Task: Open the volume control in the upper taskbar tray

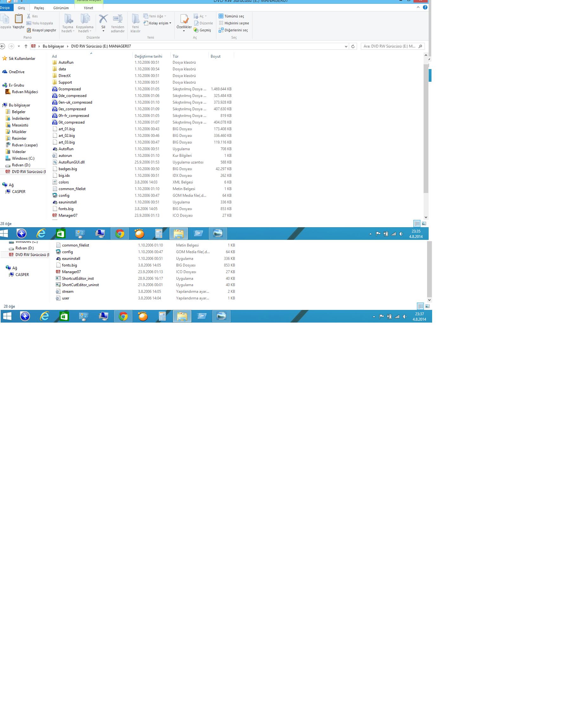Action: [401, 234]
